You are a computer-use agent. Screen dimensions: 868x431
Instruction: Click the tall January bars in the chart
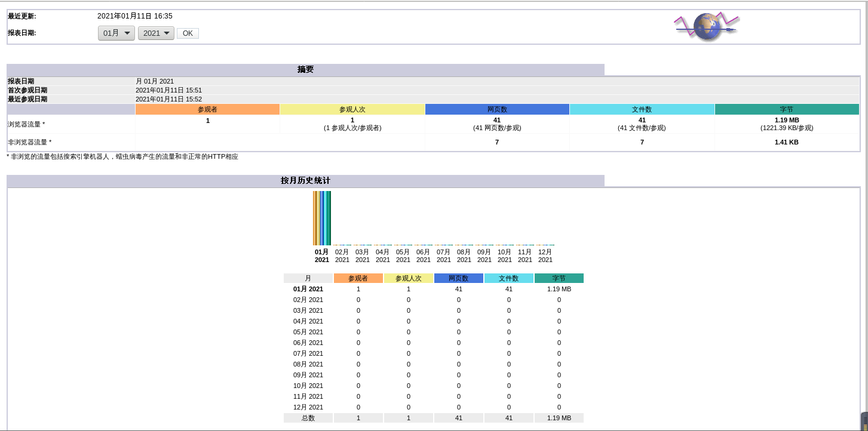coord(322,218)
